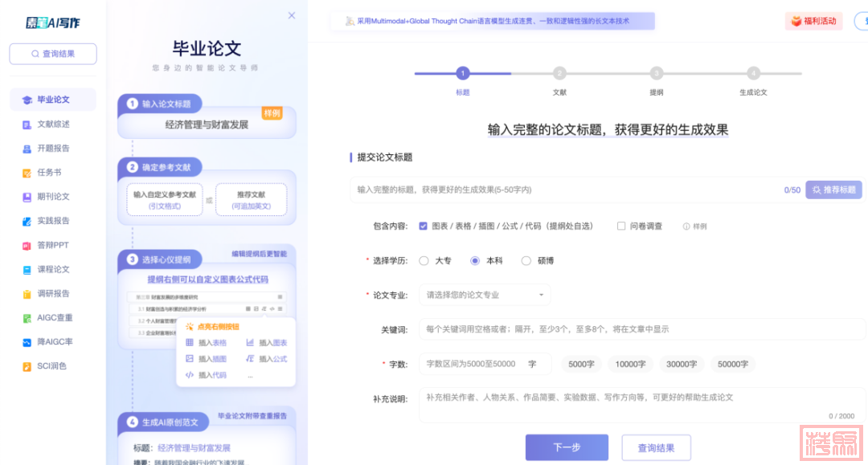Click the 降AIGC率 sidebar icon
The image size is (868, 465).
coord(27,342)
